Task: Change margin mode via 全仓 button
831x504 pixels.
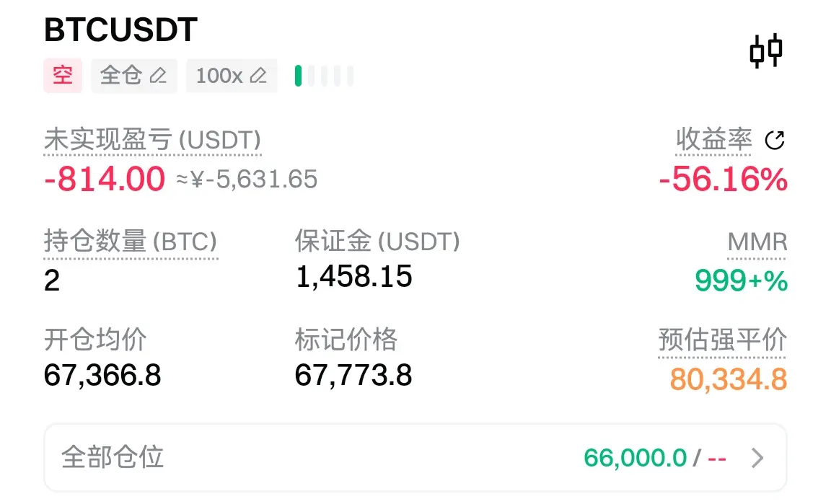Action: pos(134,76)
